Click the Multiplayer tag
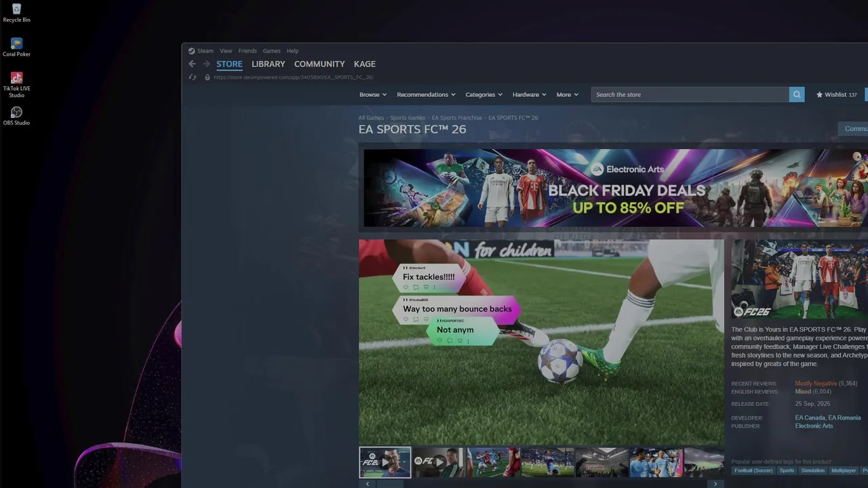 coord(844,470)
